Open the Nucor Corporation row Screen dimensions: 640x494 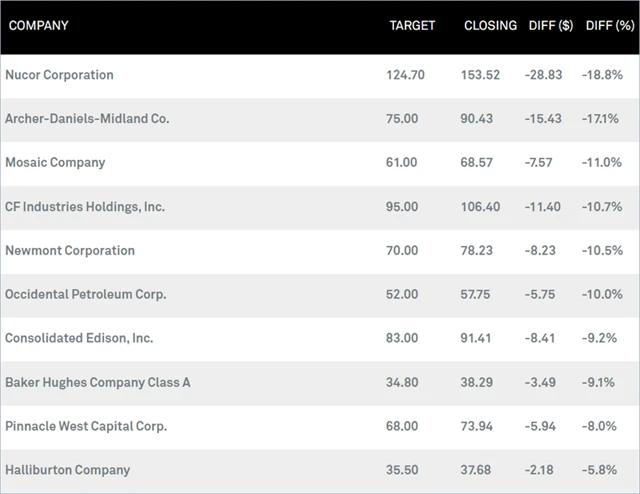pos(59,75)
